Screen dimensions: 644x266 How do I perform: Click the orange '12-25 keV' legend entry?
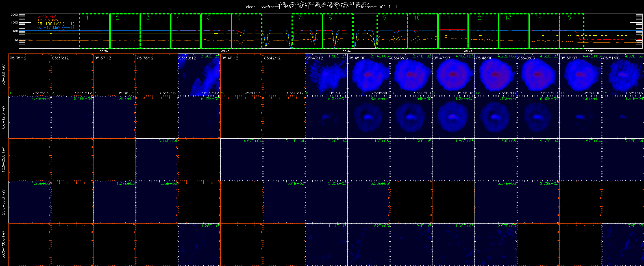(48, 20)
